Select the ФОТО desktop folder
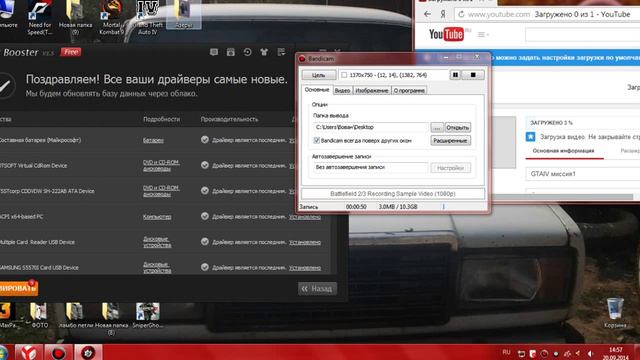 [40, 316]
